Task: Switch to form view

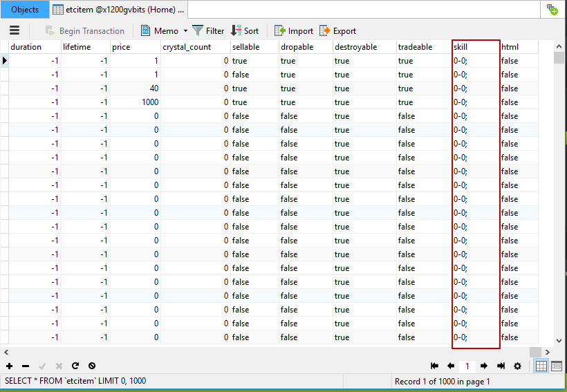Action: [556, 366]
